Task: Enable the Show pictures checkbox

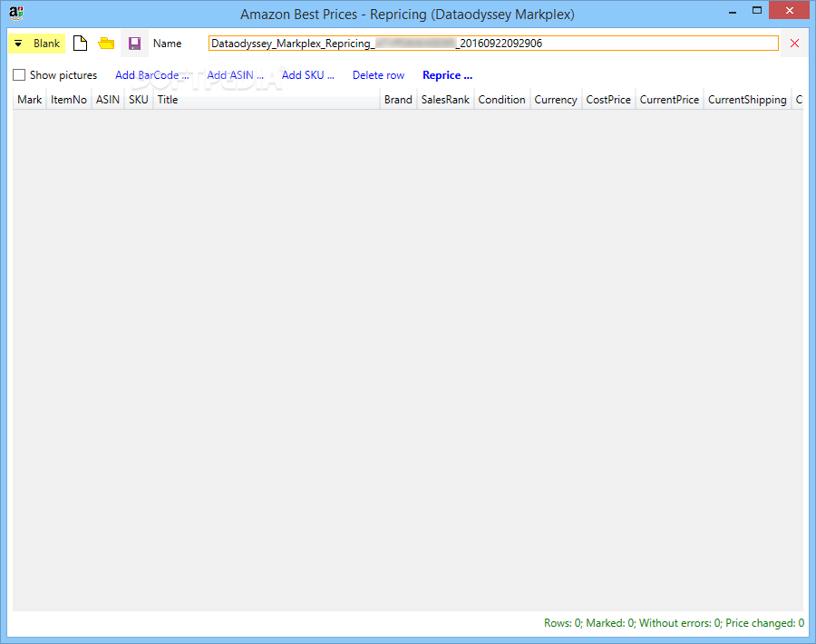Action: coord(19,75)
